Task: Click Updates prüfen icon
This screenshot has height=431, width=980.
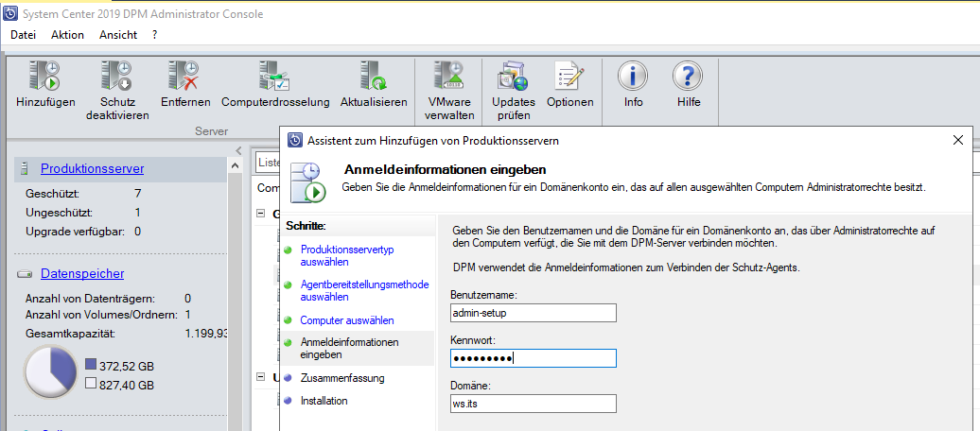Action: (x=513, y=77)
